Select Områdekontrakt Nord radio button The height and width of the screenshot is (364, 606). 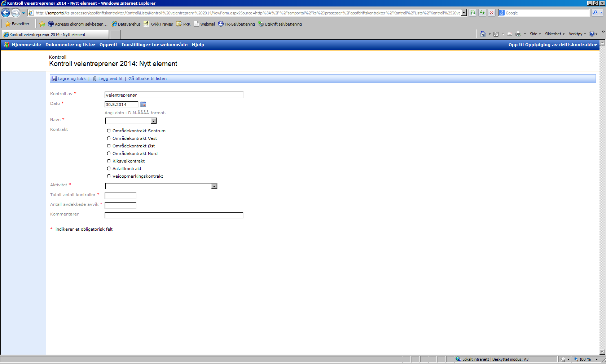pos(109,154)
